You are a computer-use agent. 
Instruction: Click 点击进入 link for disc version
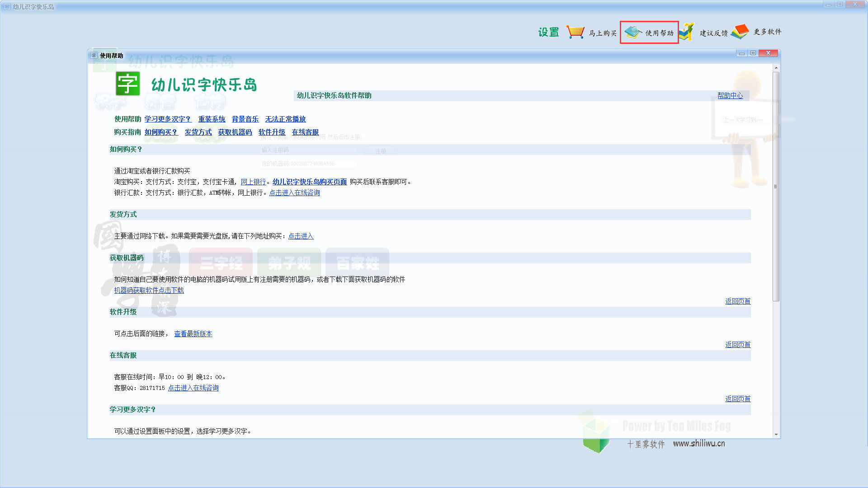click(301, 236)
